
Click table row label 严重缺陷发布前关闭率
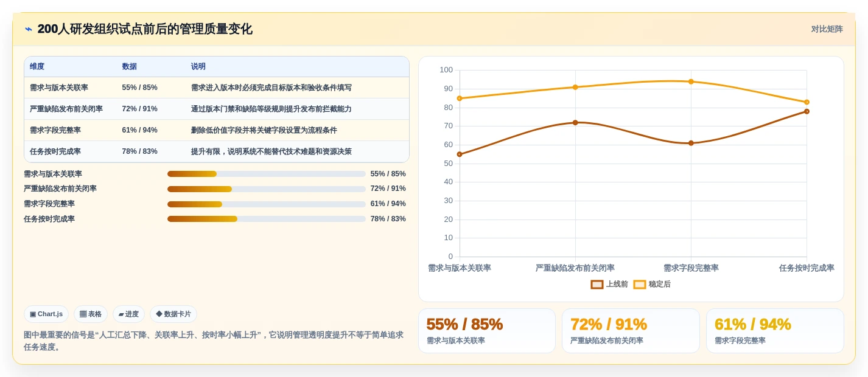pyautogui.click(x=66, y=109)
